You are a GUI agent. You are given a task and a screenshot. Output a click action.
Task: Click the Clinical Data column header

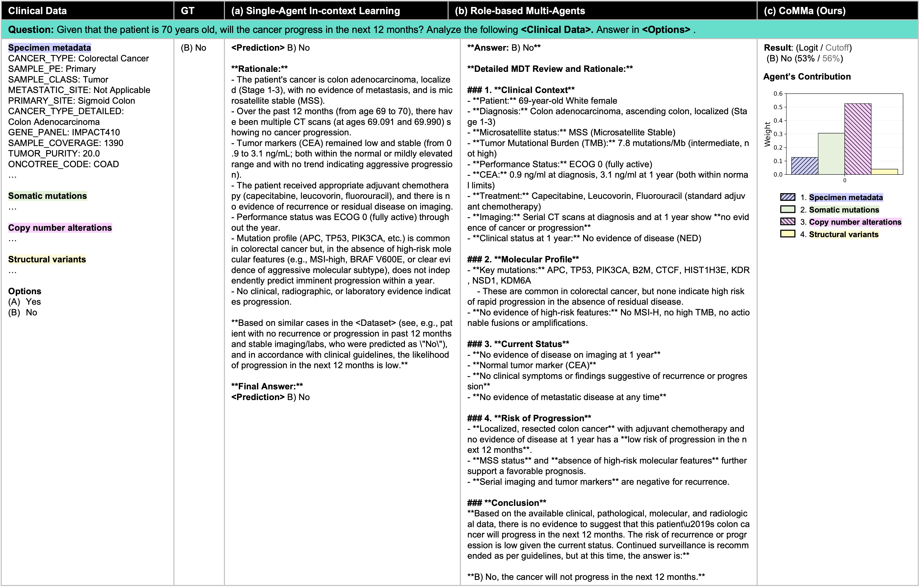(x=37, y=11)
